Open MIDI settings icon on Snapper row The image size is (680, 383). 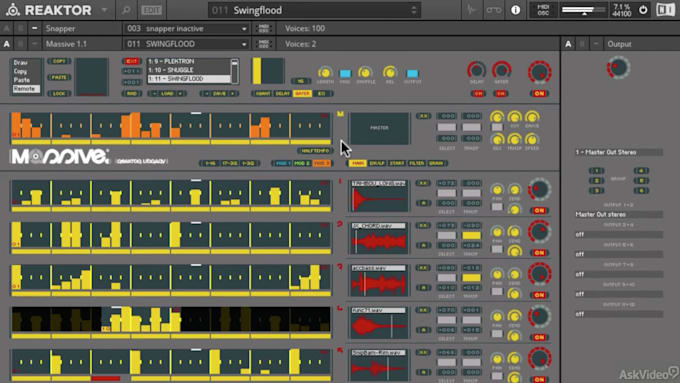pyautogui.click(x=263, y=29)
